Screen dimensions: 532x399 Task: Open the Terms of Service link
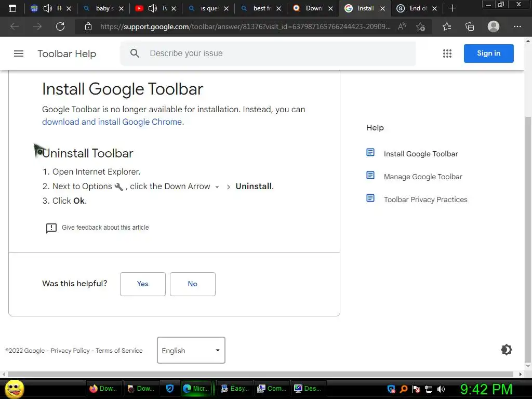click(x=119, y=351)
